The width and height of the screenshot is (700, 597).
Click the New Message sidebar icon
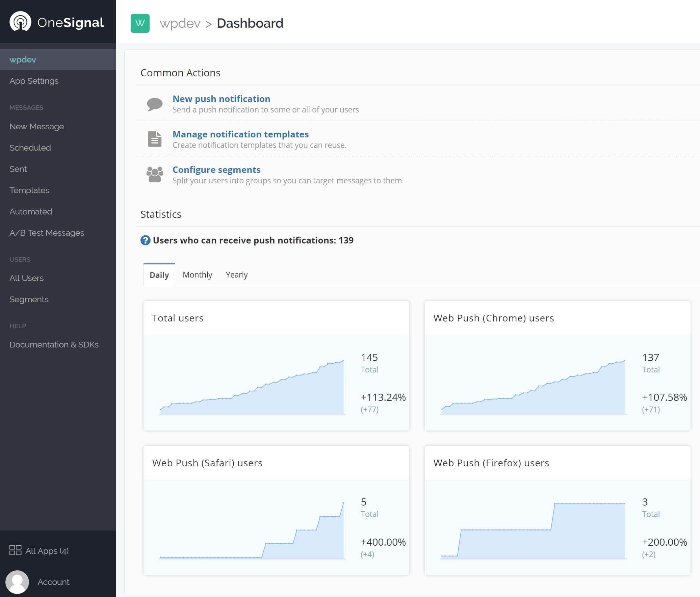(x=37, y=126)
